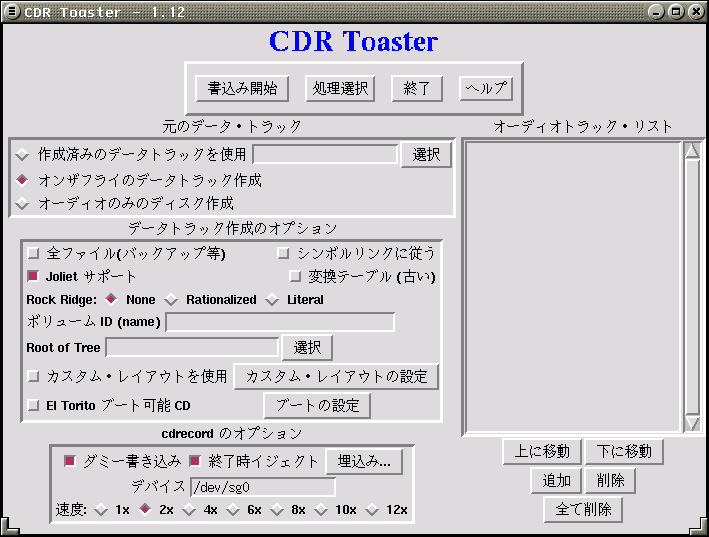Open the ヘルプ menu button
Viewport: 709px width, 537px height.
pyautogui.click(x=486, y=88)
